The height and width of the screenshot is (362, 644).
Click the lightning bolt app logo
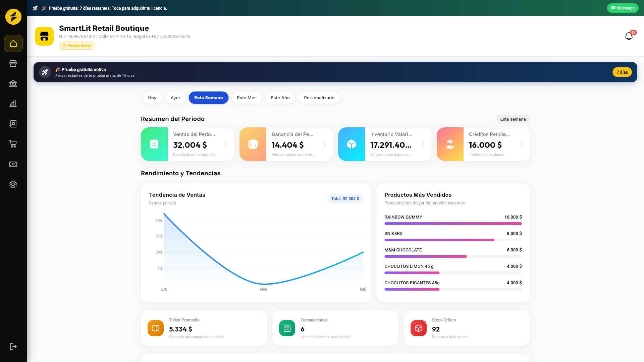[x=13, y=17]
